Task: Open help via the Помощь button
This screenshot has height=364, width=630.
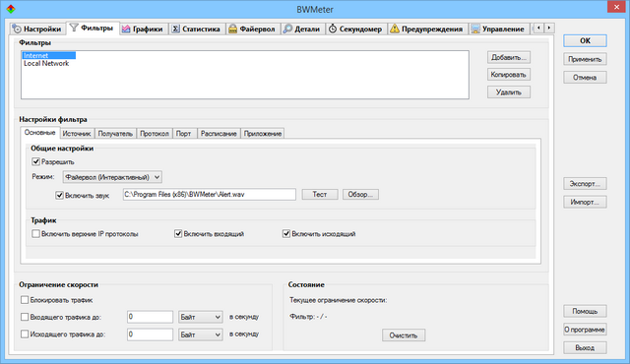Action: [x=585, y=311]
